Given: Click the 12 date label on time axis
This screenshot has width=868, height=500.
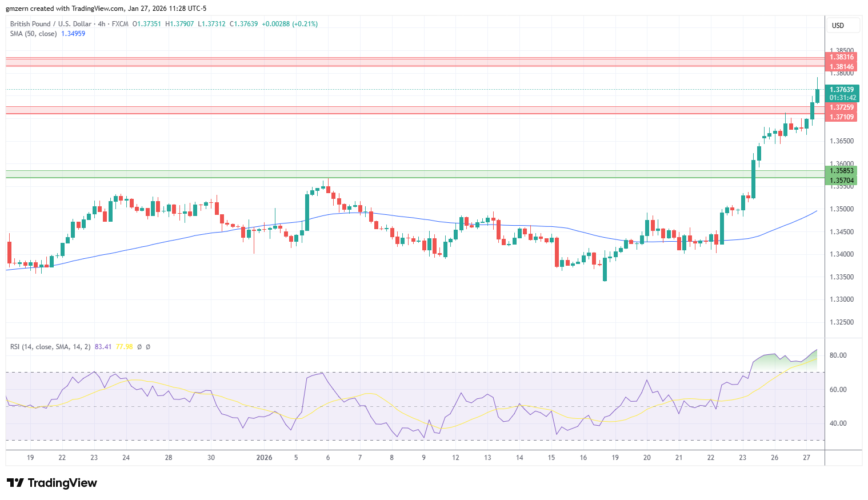Looking at the screenshot, I should click(x=455, y=458).
